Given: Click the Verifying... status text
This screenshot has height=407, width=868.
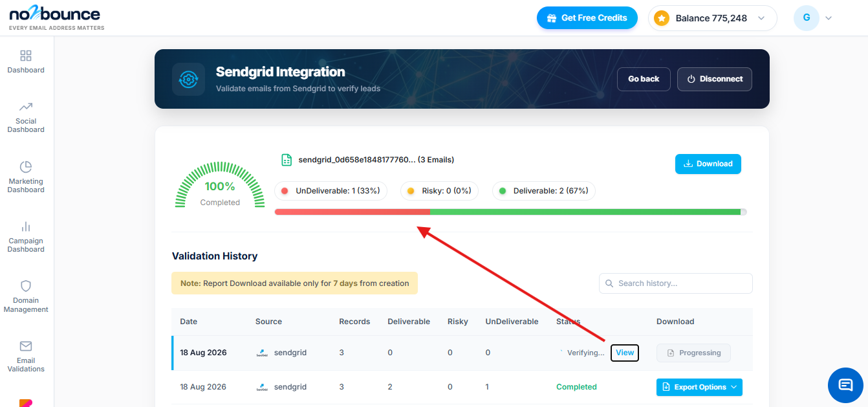Looking at the screenshot, I should click(x=585, y=353).
